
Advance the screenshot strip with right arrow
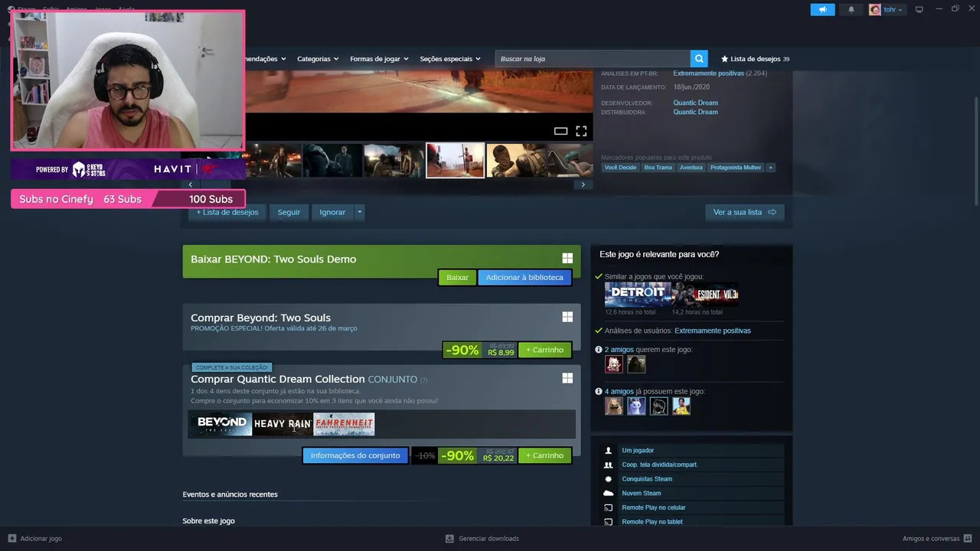pos(583,184)
